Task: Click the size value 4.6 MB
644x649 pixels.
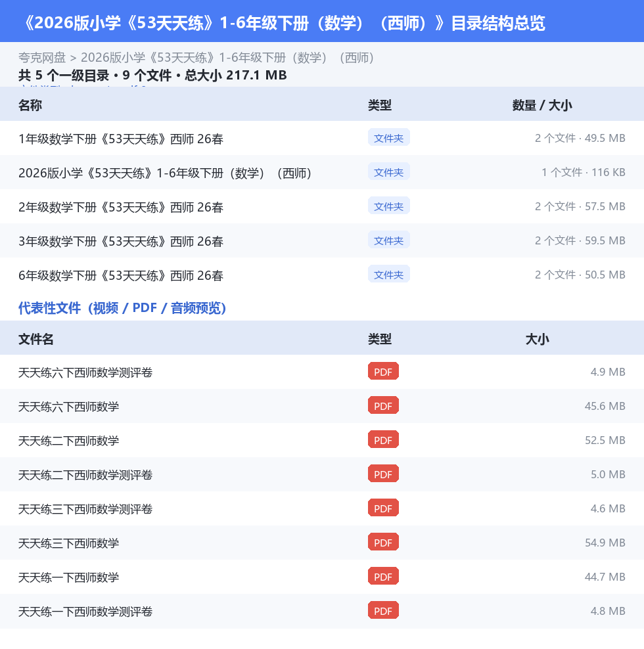Action: [608, 508]
